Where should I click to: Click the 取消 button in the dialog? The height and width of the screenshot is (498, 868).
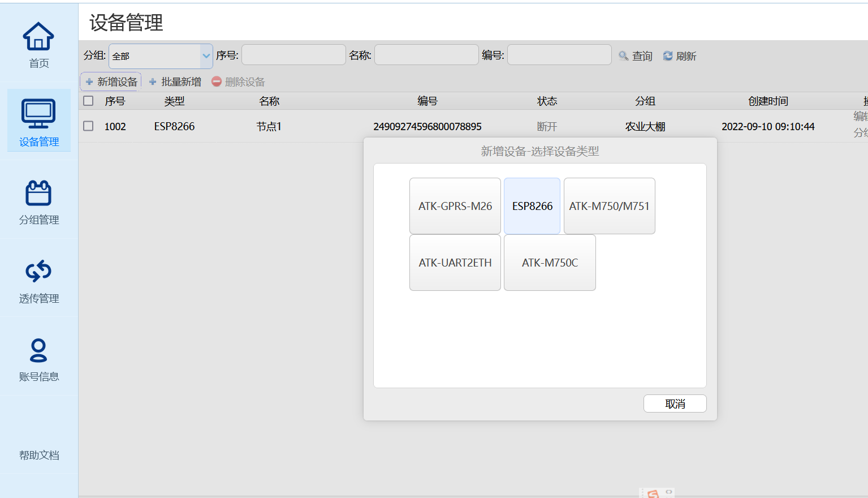coord(675,403)
